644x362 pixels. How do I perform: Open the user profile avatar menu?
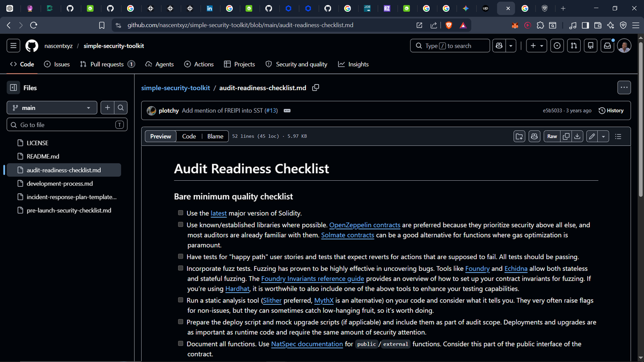(x=624, y=46)
